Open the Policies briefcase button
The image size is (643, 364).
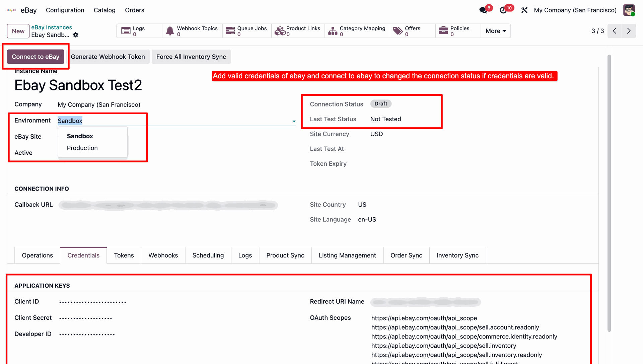(x=458, y=31)
